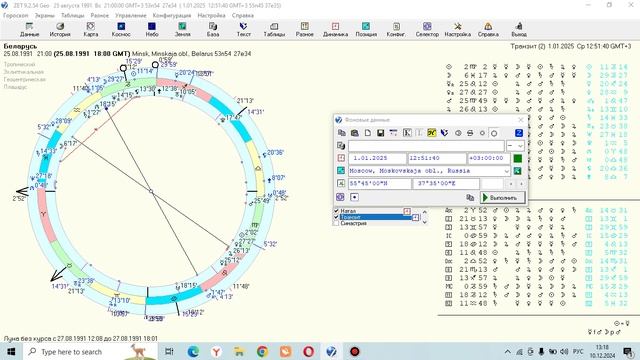The height and width of the screenshot is (360, 640).
Task: Open the История toolbar button
Action: click(x=60, y=29)
